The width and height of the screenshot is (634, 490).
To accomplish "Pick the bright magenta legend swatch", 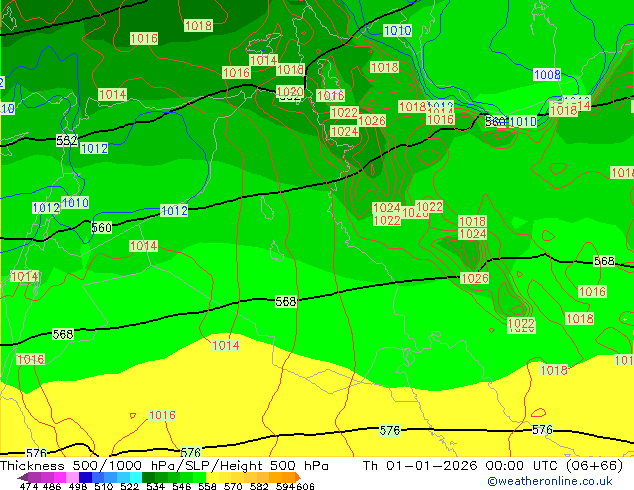I will pos(60,477).
